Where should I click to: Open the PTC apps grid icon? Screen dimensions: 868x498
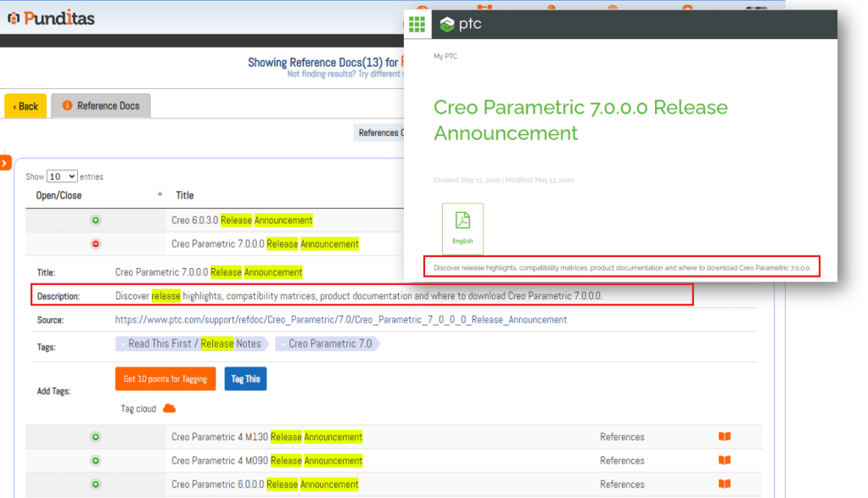(x=417, y=25)
